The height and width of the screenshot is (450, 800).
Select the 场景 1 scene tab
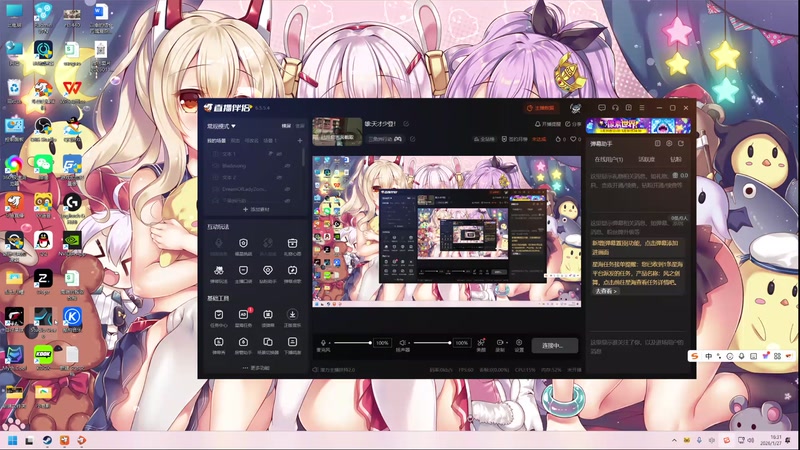click(270, 141)
